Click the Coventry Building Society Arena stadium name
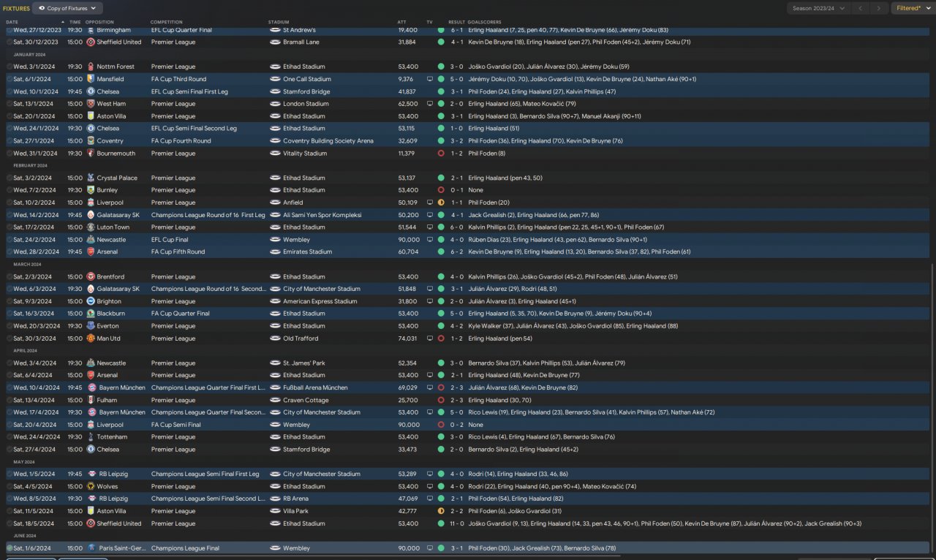The width and height of the screenshot is (936, 560). click(328, 141)
